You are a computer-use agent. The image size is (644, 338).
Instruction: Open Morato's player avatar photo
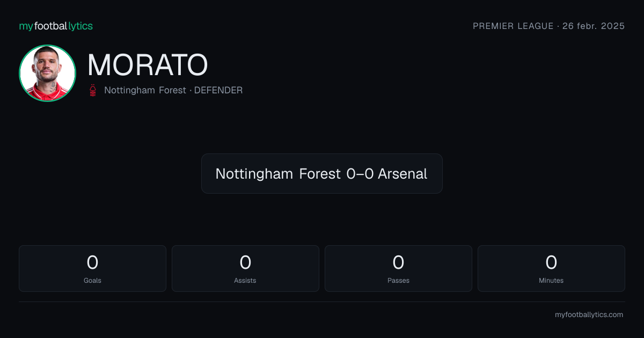[47, 73]
